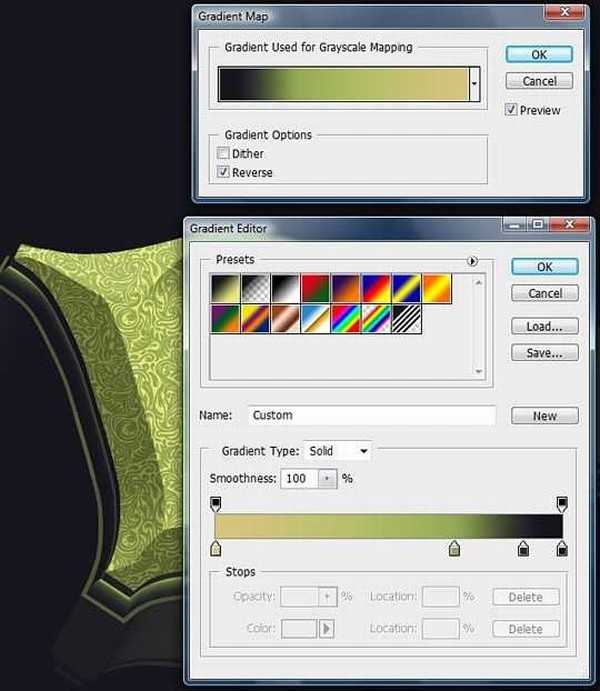Select the Foreground to Transparent gradient preset
The image size is (600, 691).
coord(256,289)
